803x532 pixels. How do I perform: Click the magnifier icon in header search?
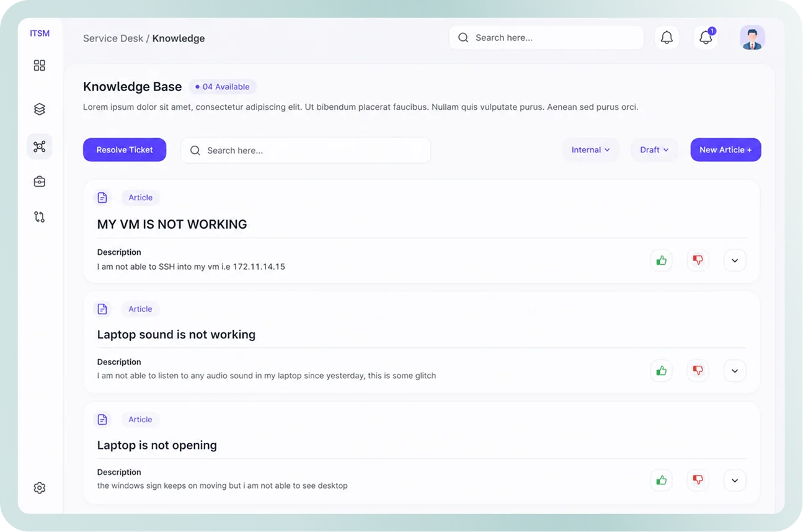463,38
